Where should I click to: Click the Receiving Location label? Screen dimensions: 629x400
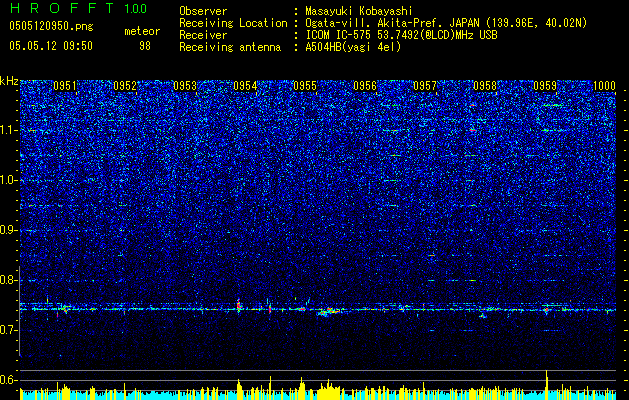[x=233, y=23]
